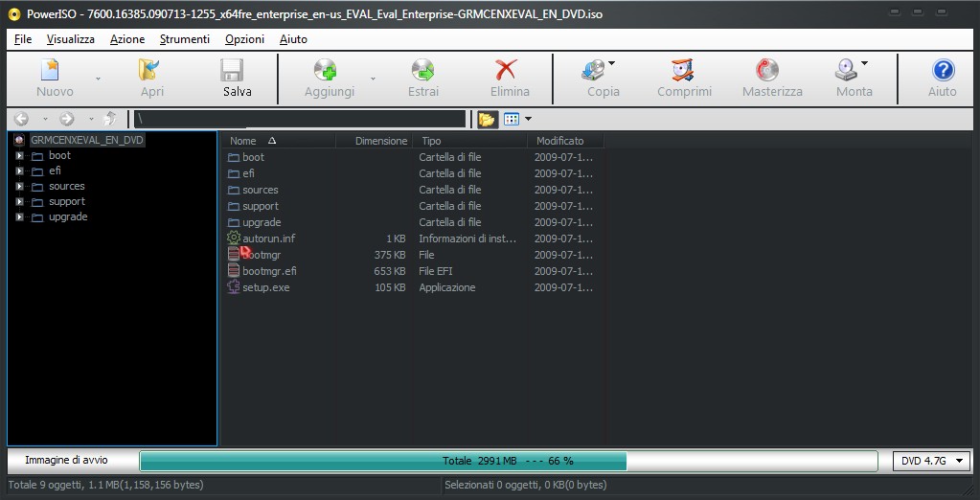Click the Elimina red X icon
This screenshot has height=500, width=980.
(505, 69)
